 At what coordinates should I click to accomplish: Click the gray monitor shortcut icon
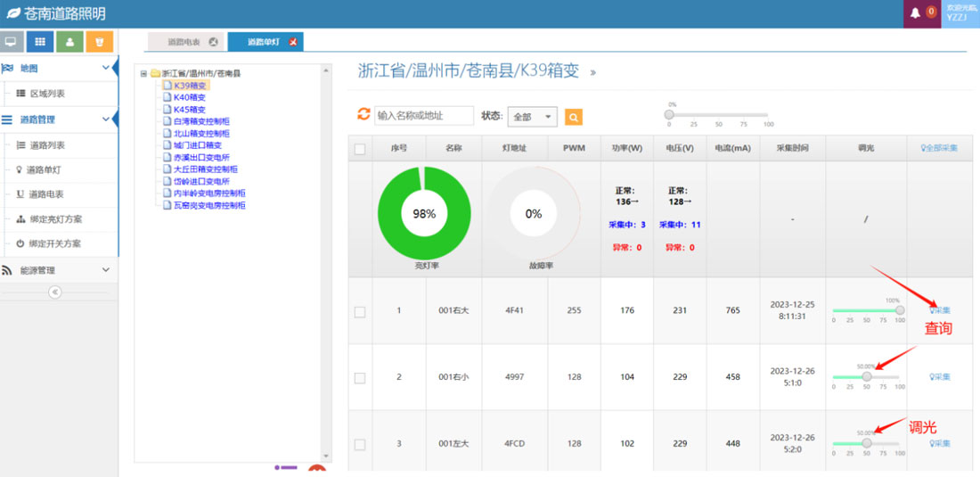click(x=12, y=41)
